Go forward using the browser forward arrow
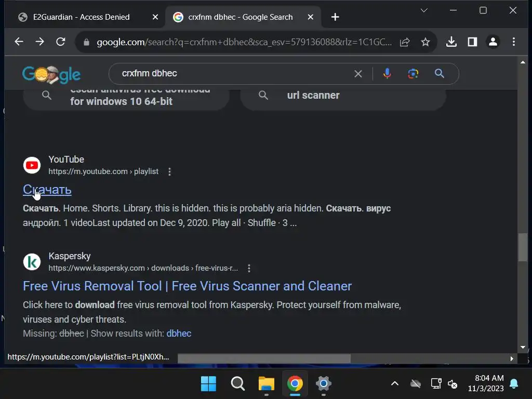 39,42
